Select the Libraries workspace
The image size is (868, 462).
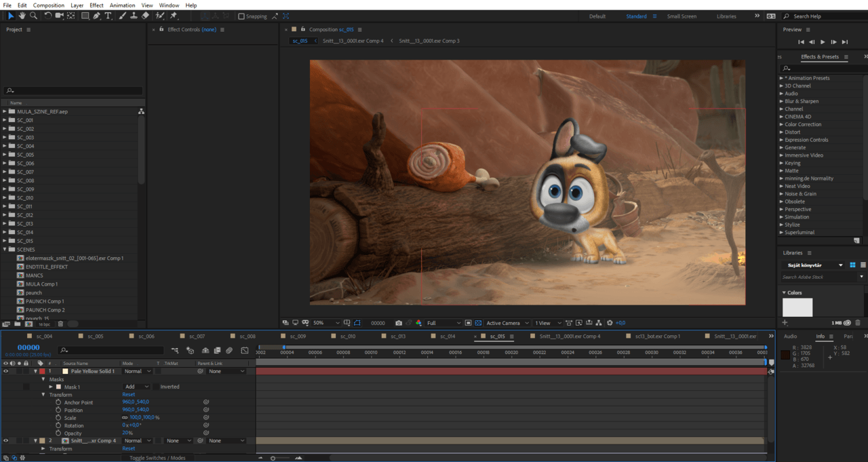coord(726,16)
